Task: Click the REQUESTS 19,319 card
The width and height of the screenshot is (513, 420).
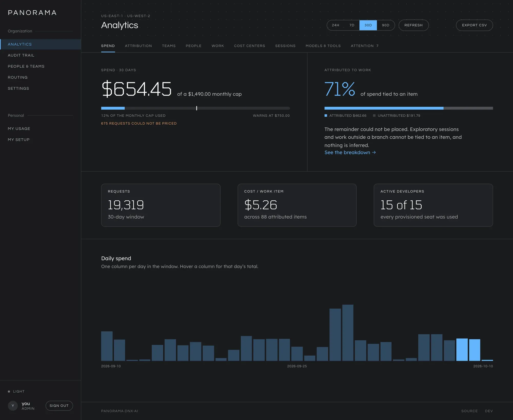Action: tap(161, 205)
